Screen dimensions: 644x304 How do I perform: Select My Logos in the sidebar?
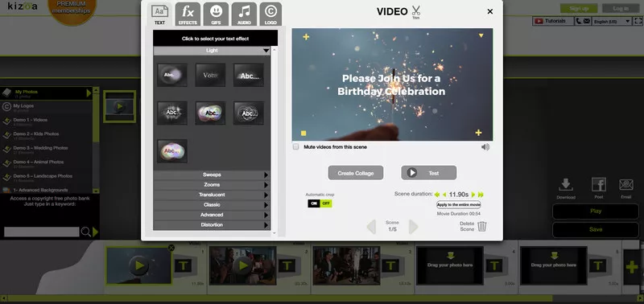46,107
